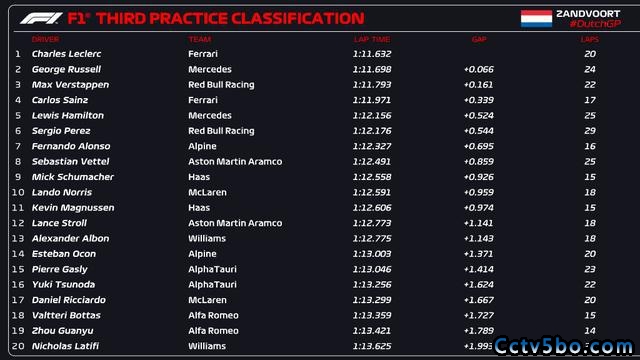Click the Cctv5bo.com watermark
The height and width of the screenshot is (360, 640).
click(x=564, y=346)
